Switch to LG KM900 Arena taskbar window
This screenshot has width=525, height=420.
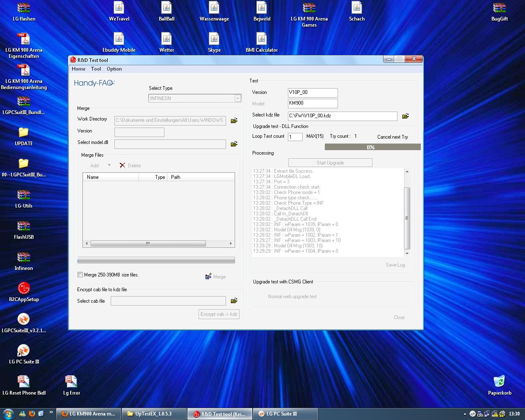tap(89, 414)
